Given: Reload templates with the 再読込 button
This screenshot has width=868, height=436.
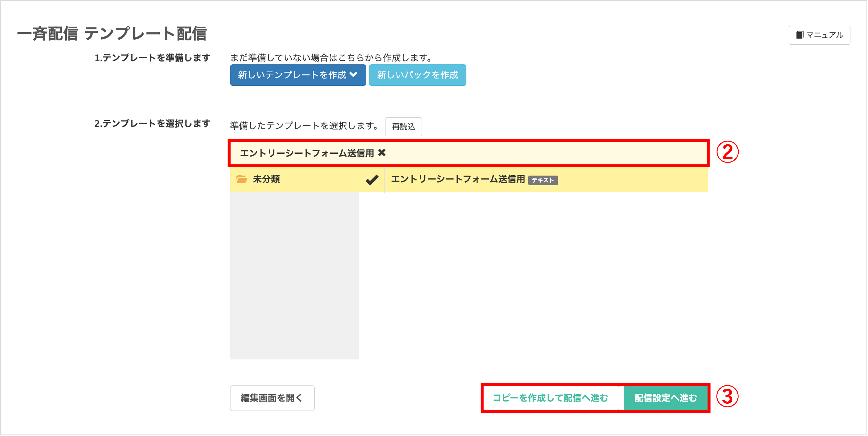Looking at the screenshot, I should (403, 127).
